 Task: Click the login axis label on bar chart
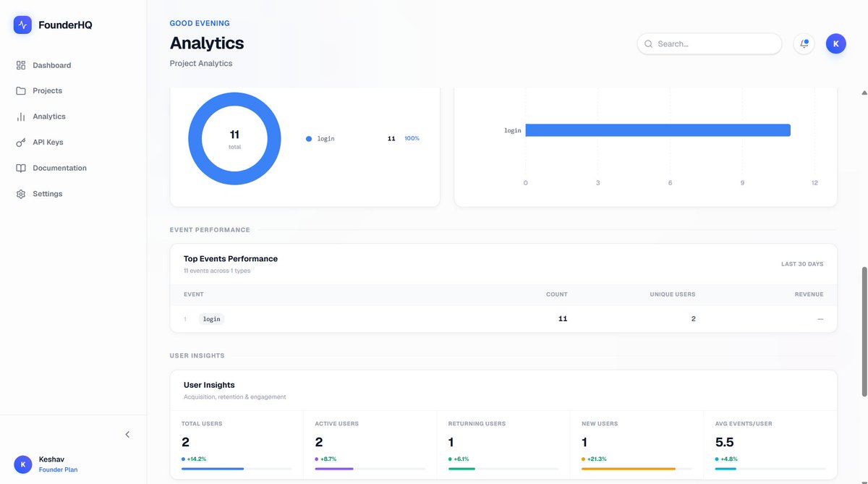pos(513,130)
